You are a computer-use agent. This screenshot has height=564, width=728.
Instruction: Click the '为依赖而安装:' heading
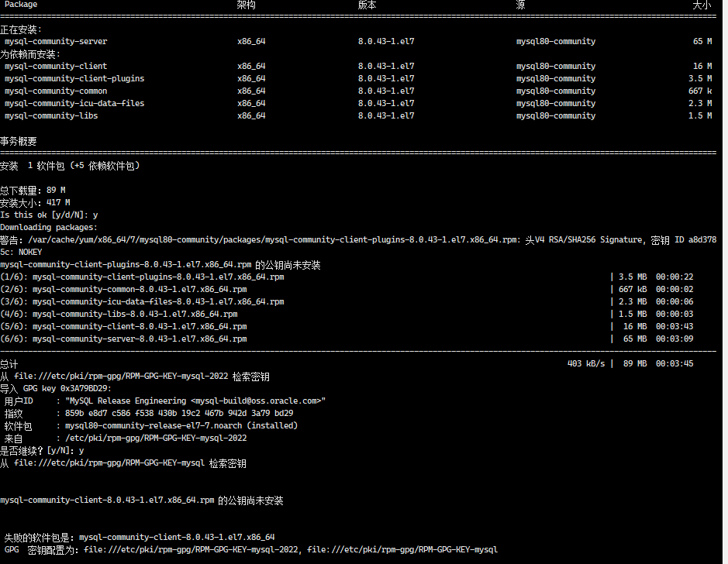click(x=30, y=54)
